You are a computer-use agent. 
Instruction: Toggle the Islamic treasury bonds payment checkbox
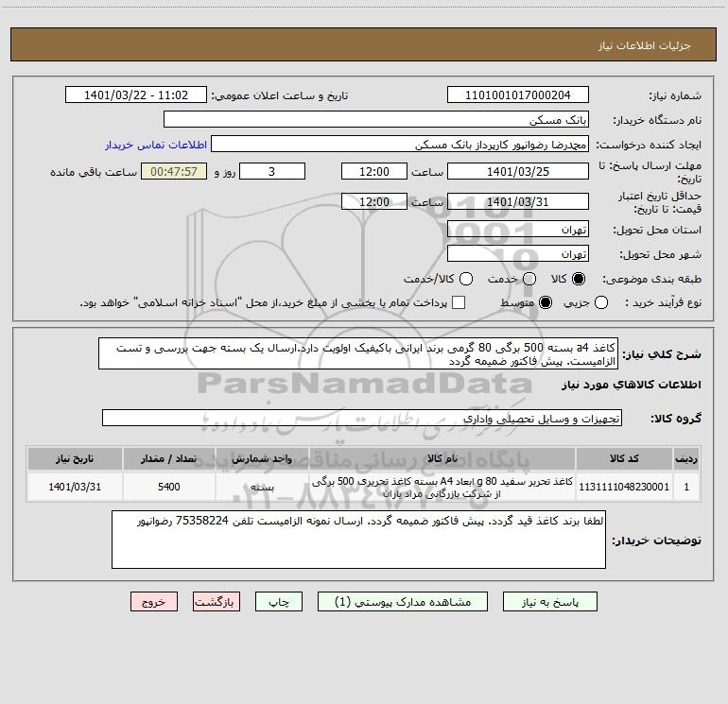[x=459, y=302]
